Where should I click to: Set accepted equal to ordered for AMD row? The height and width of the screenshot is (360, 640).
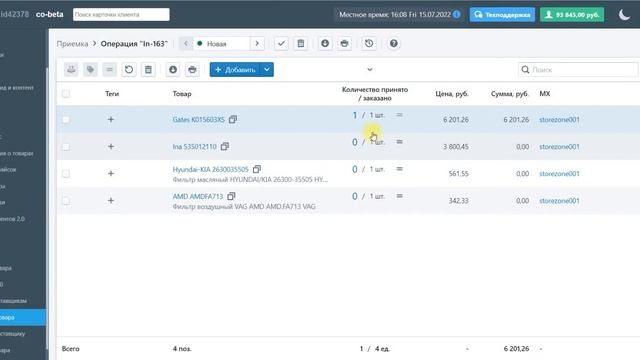click(400, 196)
